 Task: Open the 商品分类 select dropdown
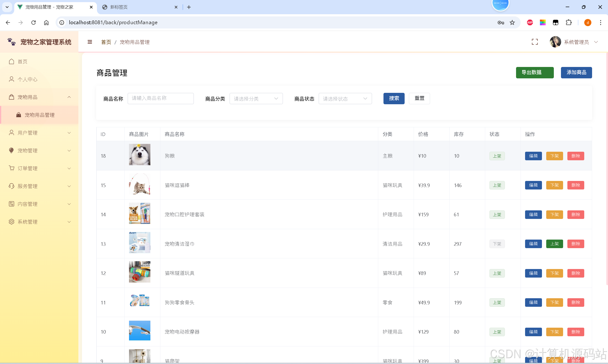pyautogui.click(x=256, y=99)
